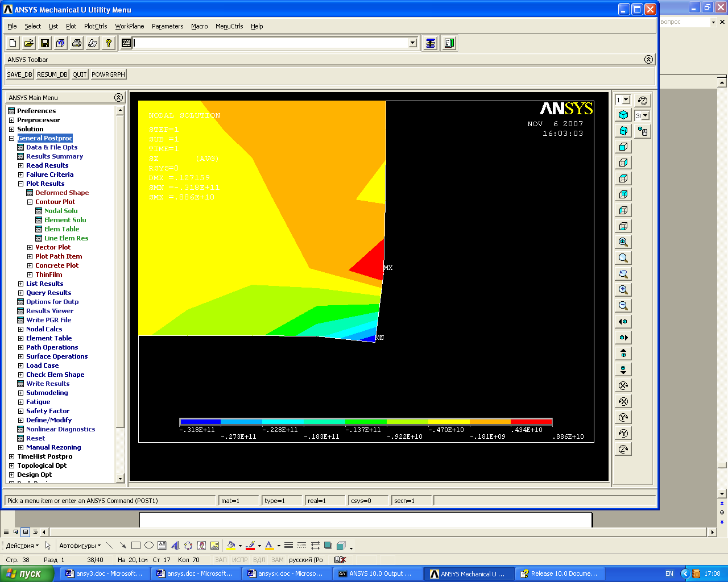The height and width of the screenshot is (582, 728).
Task: Click the QUIT toolbar button
Action: tap(80, 74)
